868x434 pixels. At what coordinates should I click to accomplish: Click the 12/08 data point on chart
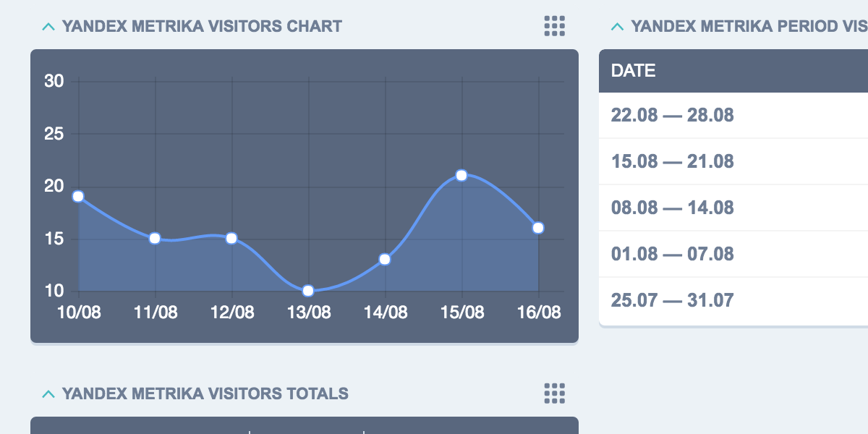[x=231, y=238]
